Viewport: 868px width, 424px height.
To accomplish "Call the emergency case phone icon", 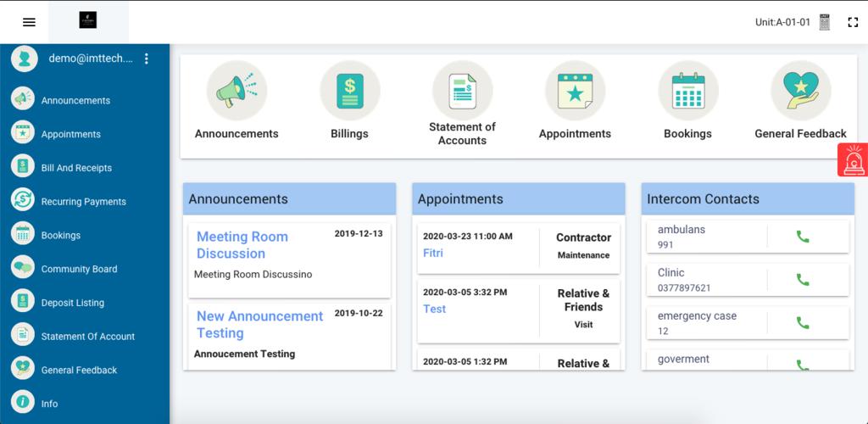I will 803,323.
